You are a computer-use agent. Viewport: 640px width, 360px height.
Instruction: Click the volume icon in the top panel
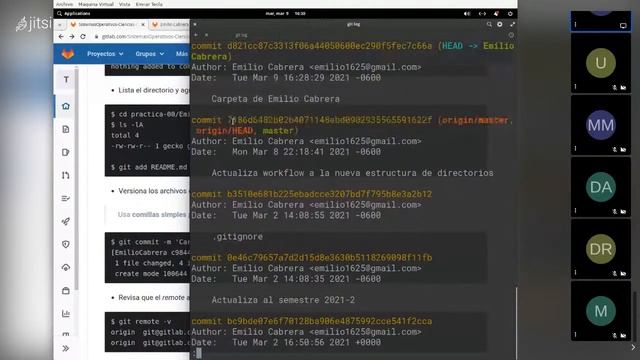(x=467, y=13)
